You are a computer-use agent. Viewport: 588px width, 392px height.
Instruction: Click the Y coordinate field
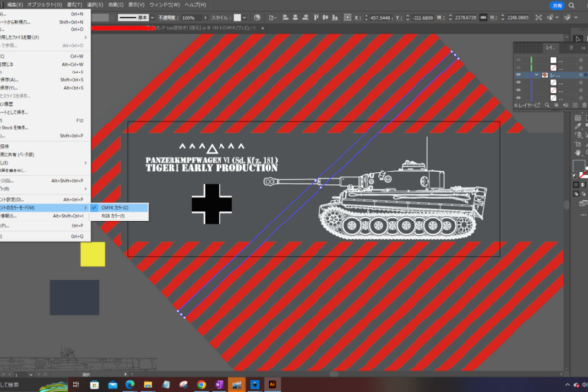(422, 18)
